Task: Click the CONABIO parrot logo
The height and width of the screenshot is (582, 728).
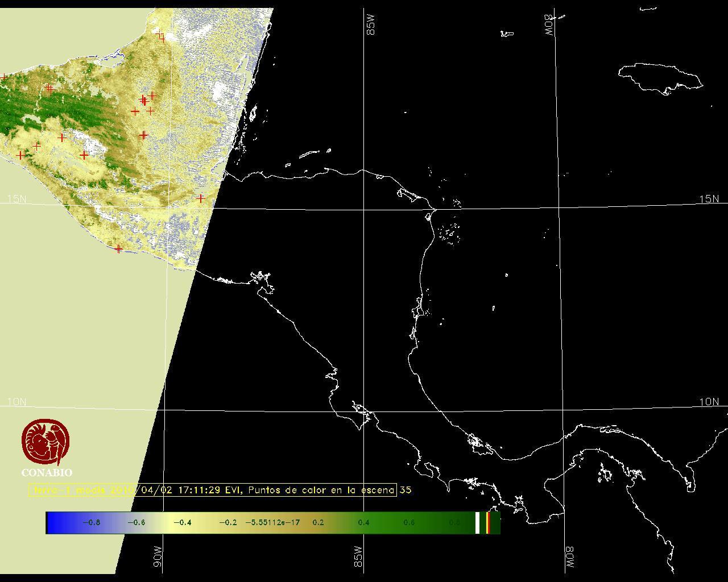Action: click(46, 442)
